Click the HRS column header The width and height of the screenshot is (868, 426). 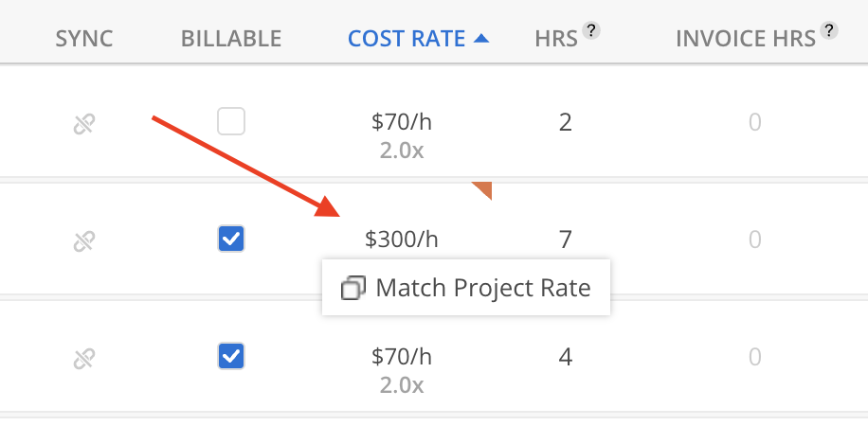coord(555,39)
